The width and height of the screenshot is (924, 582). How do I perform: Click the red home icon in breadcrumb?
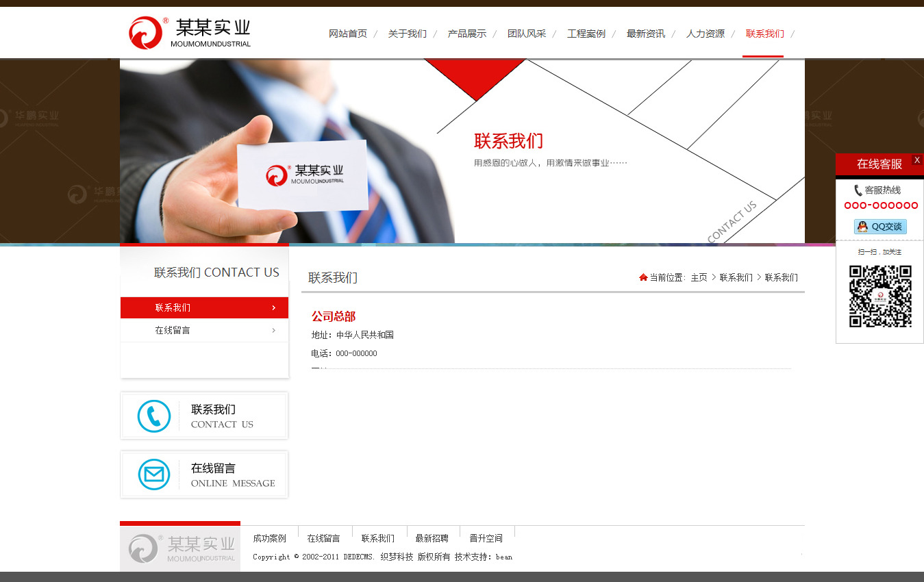[643, 277]
